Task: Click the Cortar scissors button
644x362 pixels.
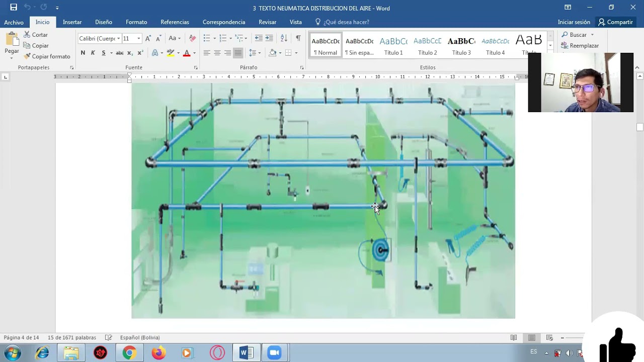Action: (x=36, y=35)
